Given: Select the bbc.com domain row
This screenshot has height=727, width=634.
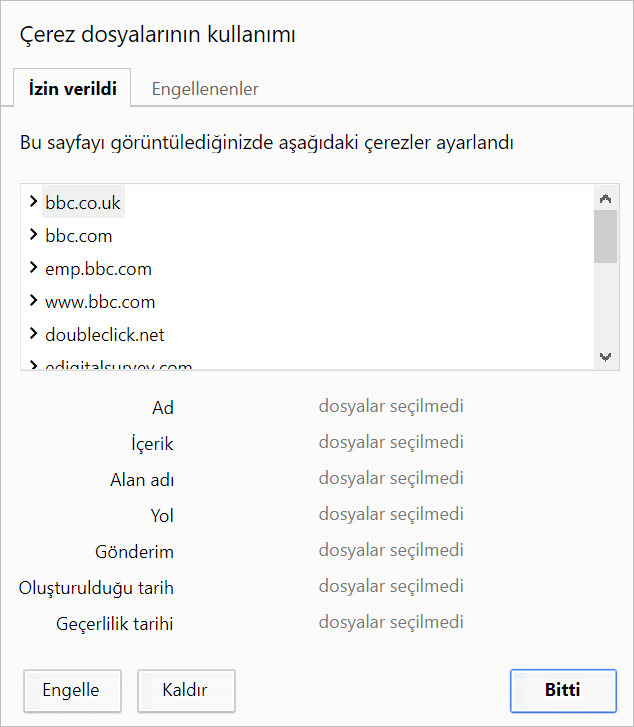Looking at the screenshot, I should pyautogui.click(x=78, y=236).
